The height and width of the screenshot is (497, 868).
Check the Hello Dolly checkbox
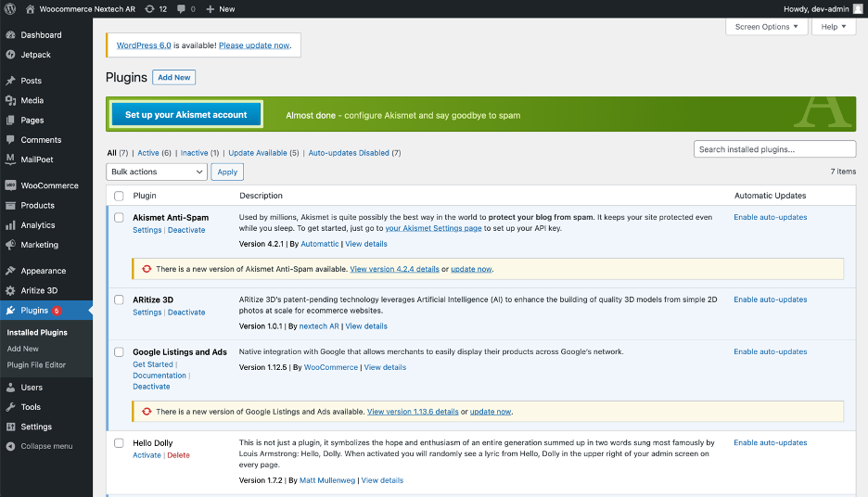pos(119,443)
